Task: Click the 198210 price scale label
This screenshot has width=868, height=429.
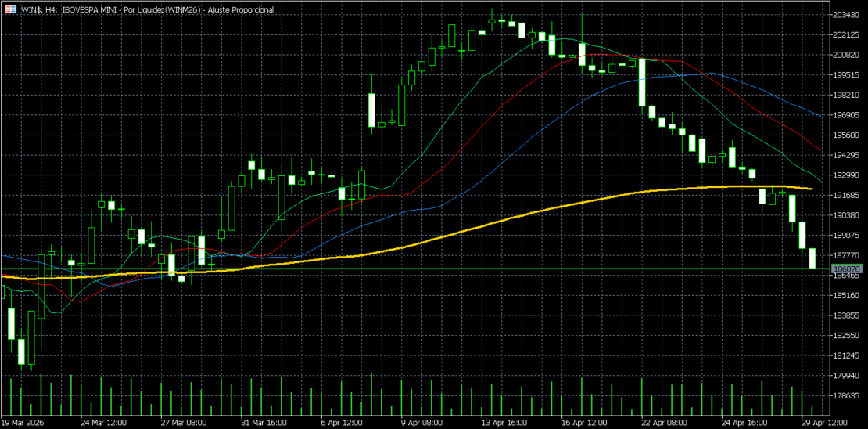Action: (845, 95)
